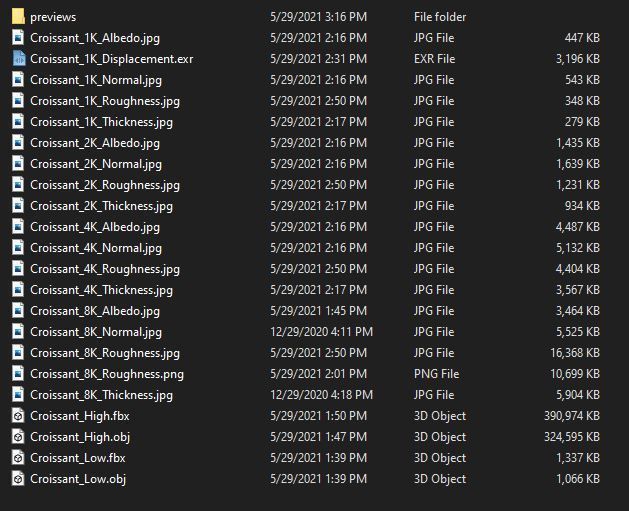Click the Croissant_High.fbx 3D object icon
Screen dimensions: 629x511
click(18, 416)
